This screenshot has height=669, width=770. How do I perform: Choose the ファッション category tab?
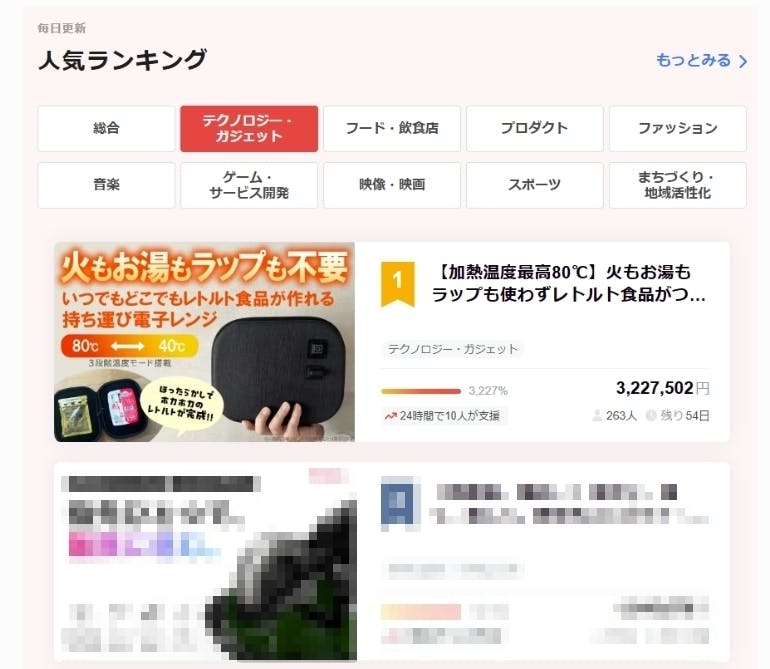tap(678, 129)
